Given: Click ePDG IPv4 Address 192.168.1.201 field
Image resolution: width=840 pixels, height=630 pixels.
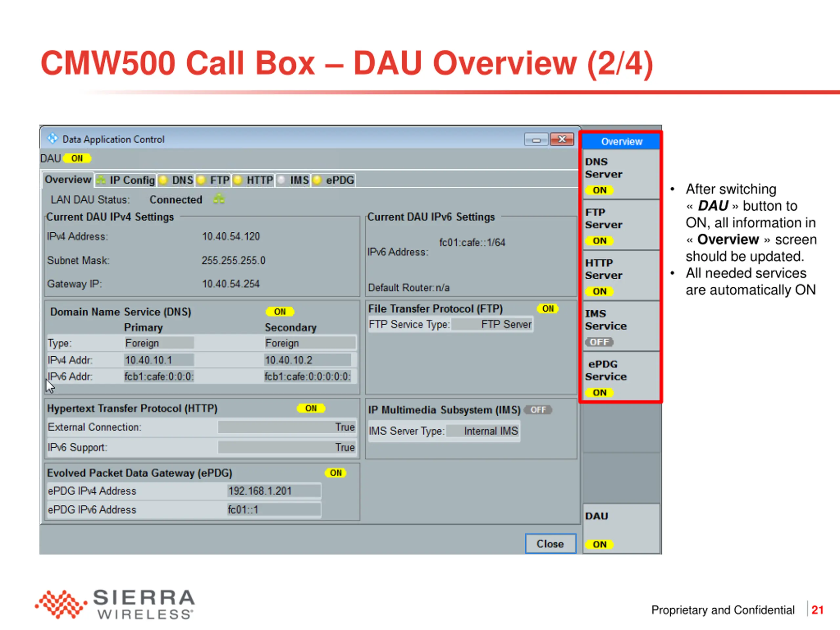Looking at the screenshot, I should 274,491.
